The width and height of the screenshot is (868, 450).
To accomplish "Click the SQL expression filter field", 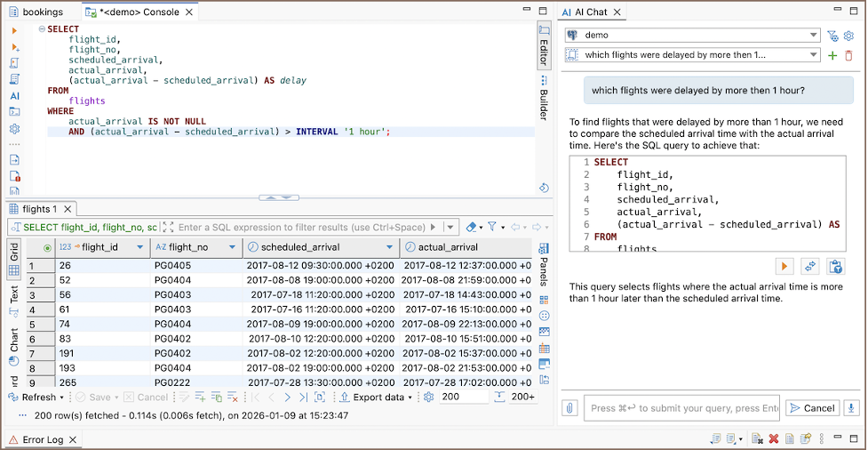I will click(302, 227).
